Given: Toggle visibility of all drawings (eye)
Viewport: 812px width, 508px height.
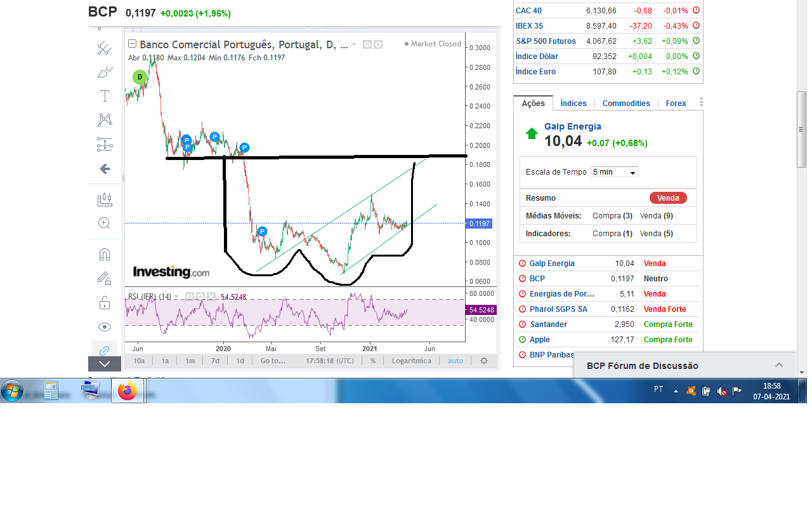Looking at the screenshot, I should (x=105, y=327).
